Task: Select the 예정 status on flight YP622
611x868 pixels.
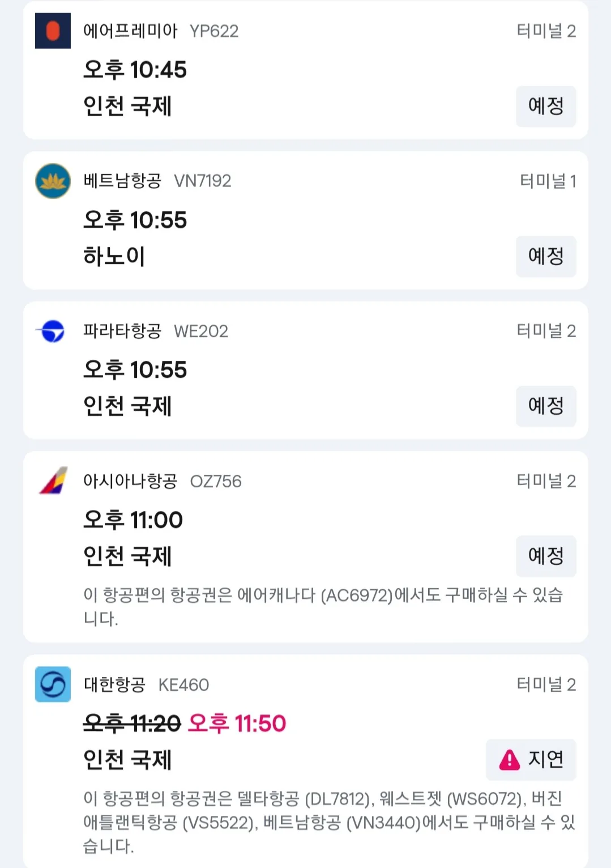Action: 546,106
